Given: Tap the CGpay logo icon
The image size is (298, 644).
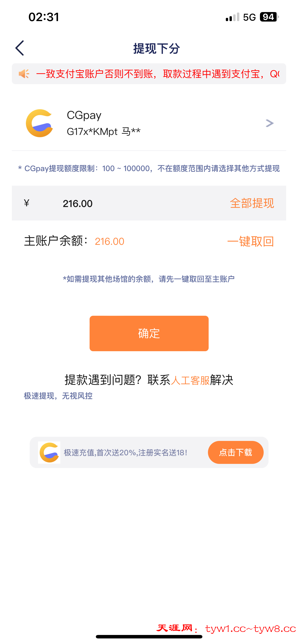Looking at the screenshot, I should pyautogui.click(x=39, y=123).
